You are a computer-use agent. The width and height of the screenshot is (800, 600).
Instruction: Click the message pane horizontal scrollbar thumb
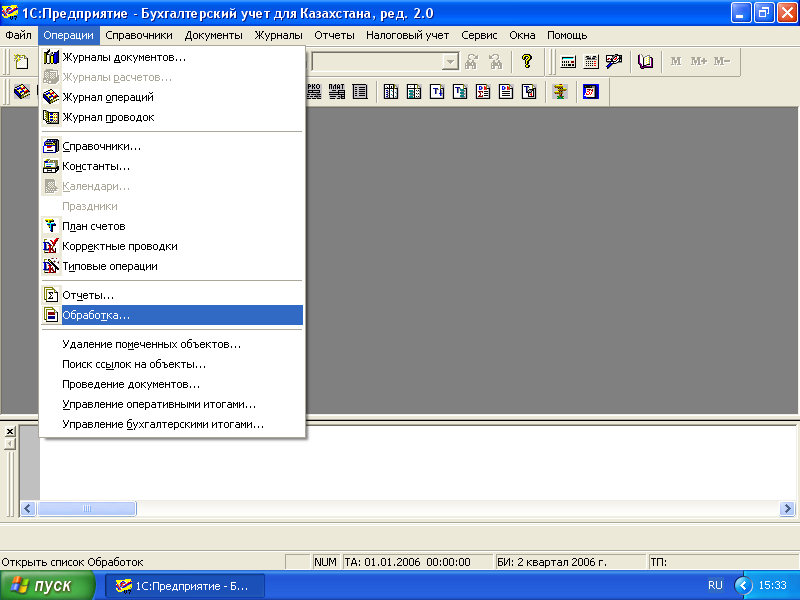click(x=87, y=509)
